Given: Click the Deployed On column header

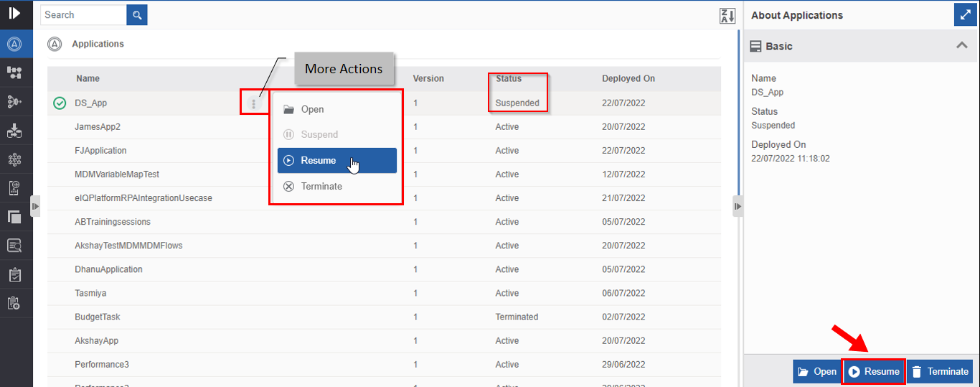Looking at the screenshot, I should 628,78.
